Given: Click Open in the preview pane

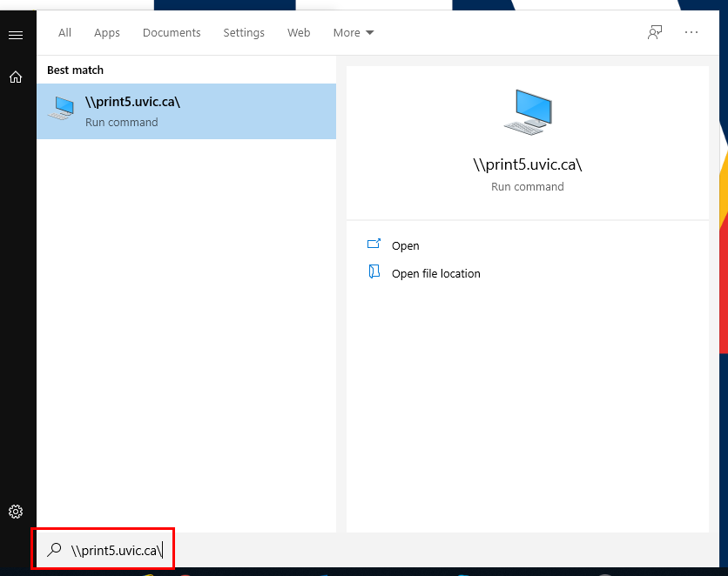Looking at the screenshot, I should click(405, 245).
